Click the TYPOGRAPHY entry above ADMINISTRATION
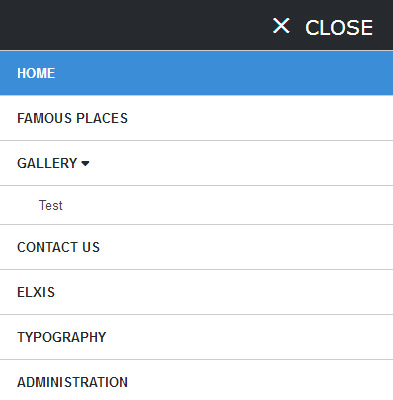Viewport: 393px width, 400px height. coord(61,337)
